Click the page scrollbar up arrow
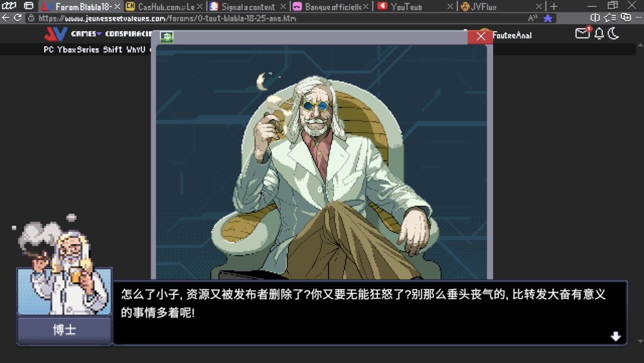 click(x=640, y=45)
